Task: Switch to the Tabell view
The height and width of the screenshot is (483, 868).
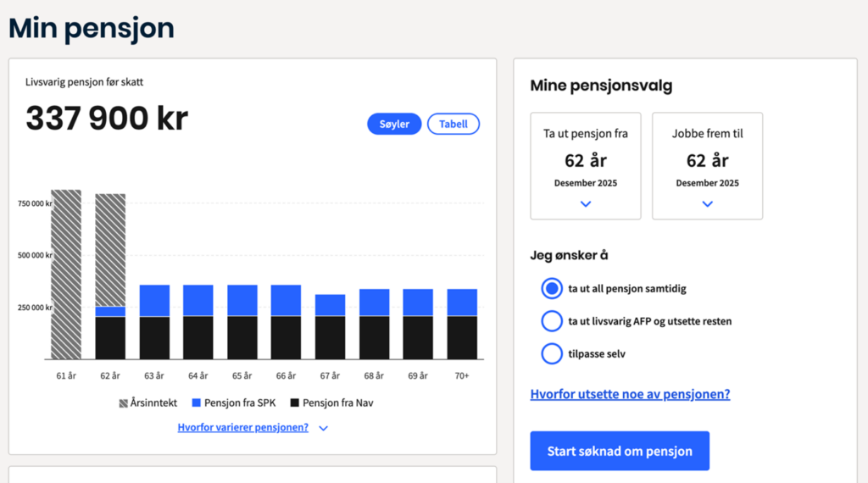Action: click(x=453, y=124)
